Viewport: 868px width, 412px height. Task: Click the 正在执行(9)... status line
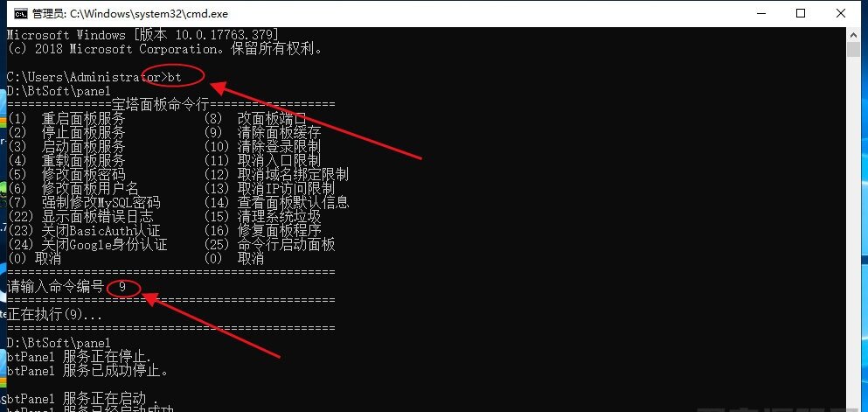coord(55,315)
